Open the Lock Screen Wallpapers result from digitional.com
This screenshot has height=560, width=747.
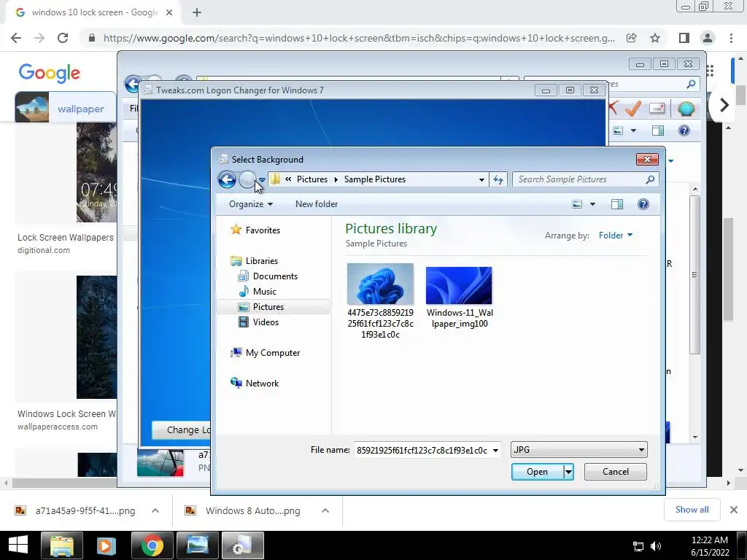pos(65,237)
